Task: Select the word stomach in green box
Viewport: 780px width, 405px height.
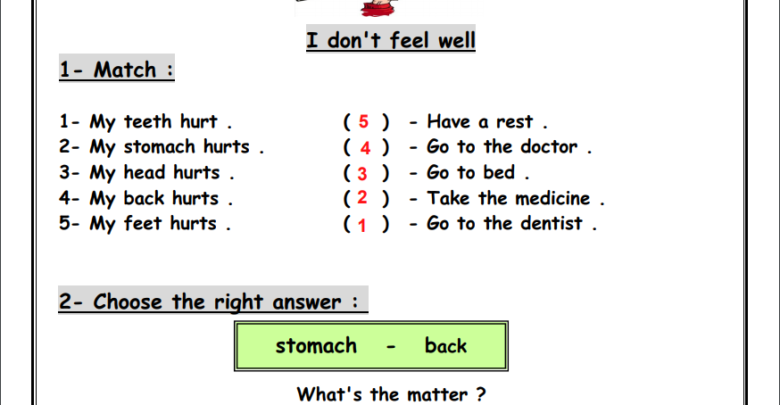Action: pos(316,346)
